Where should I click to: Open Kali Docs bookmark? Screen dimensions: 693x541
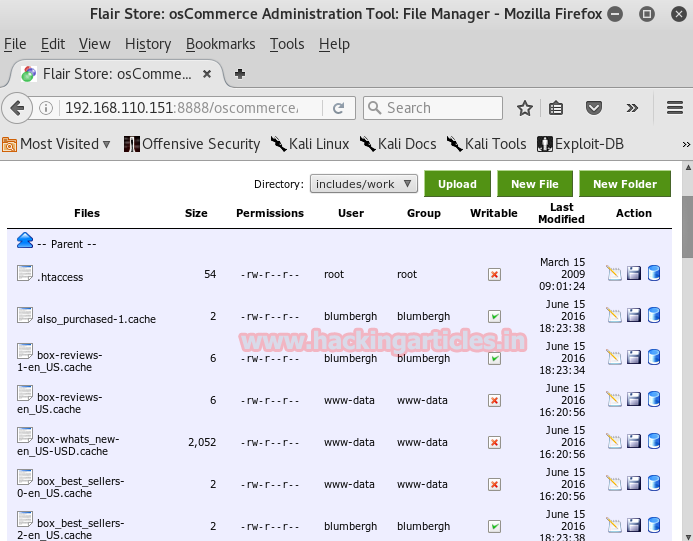coord(398,144)
